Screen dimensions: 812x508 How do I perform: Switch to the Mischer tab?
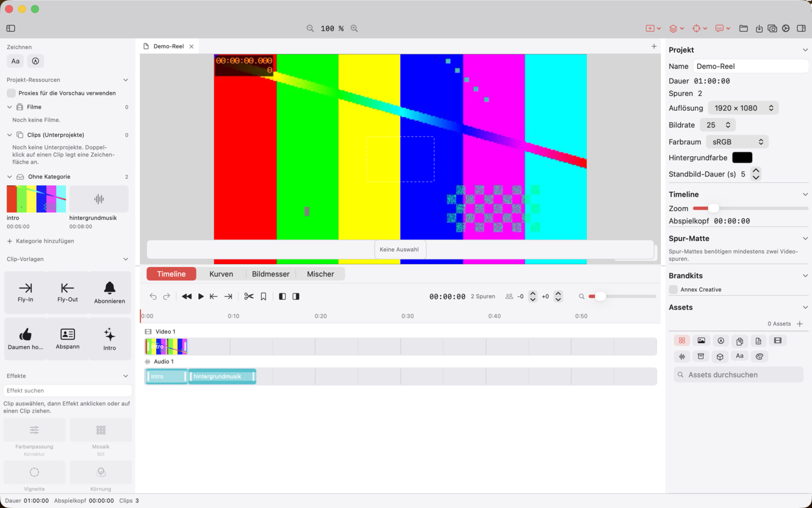click(320, 274)
